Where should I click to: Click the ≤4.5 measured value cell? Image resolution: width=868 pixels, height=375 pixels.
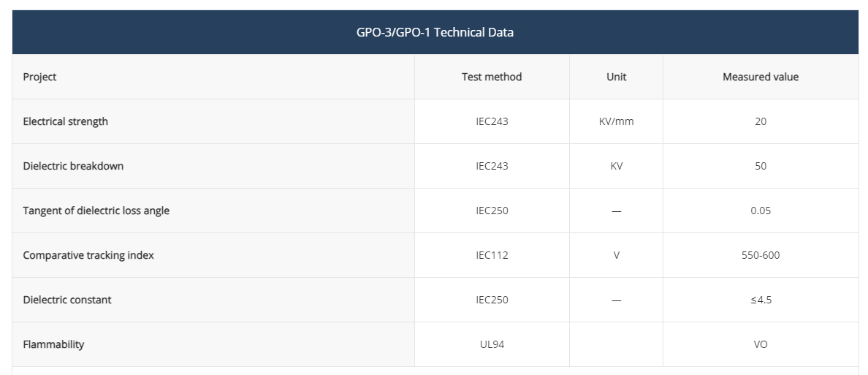(761, 300)
